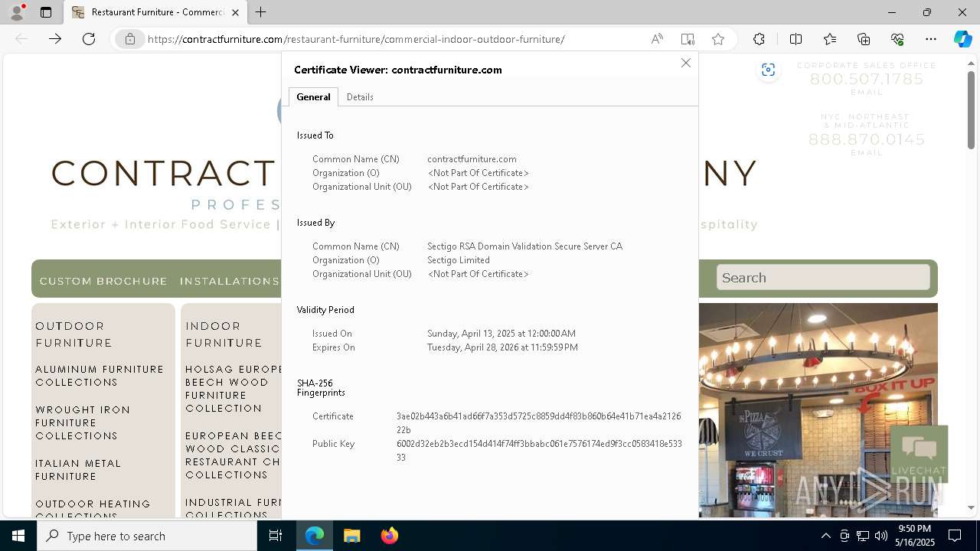Viewport: 980px width, 551px height.
Task: Open the notification center icon
Action: 955,536
